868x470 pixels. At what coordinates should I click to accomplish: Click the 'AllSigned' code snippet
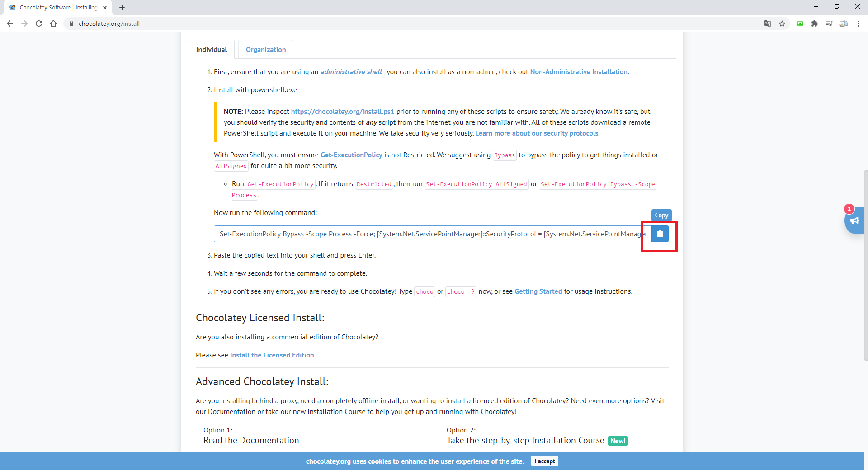[x=231, y=166]
